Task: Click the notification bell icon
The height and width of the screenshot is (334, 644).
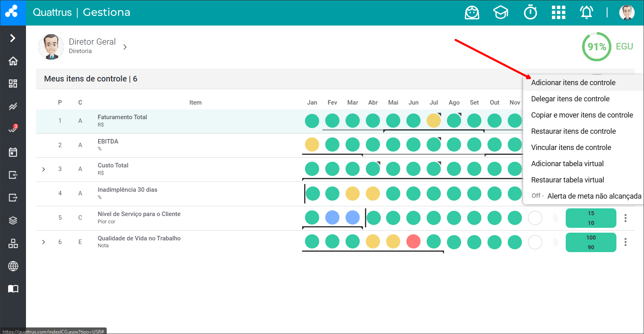Action: point(586,13)
